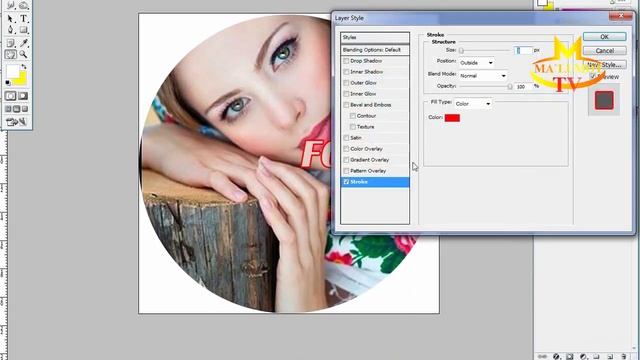The image size is (640, 360).
Task: Swap foreground and background colors
Action: [x=24, y=67]
